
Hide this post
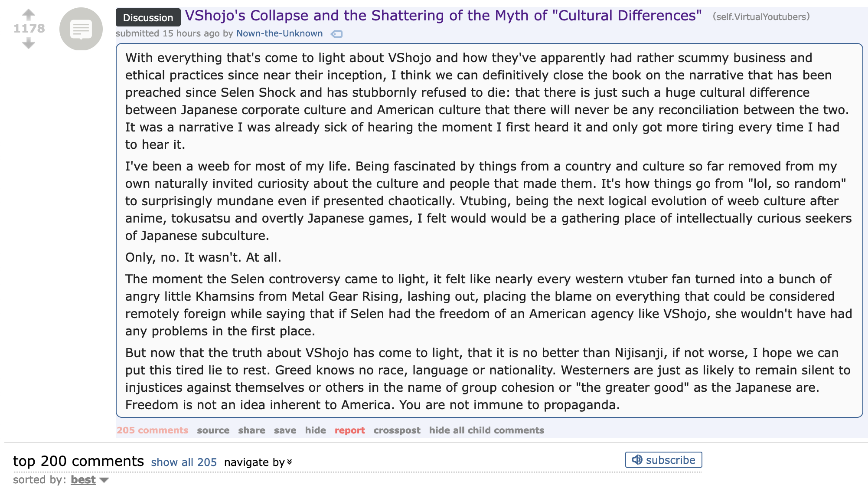coord(316,430)
